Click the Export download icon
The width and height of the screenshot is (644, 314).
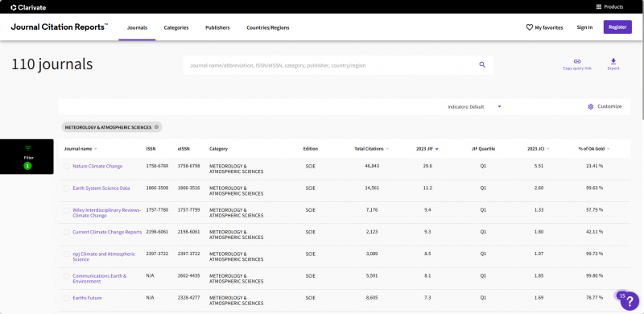(613, 61)
